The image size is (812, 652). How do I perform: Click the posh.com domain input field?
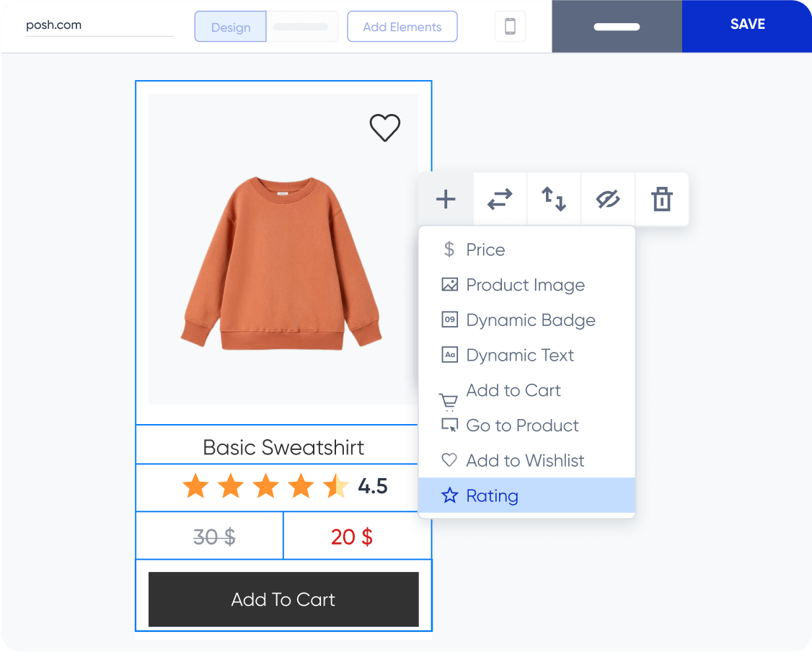(99, 25)
